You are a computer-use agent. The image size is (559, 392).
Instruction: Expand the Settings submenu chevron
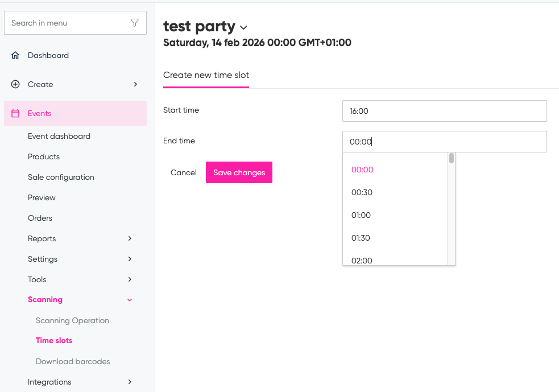(130, 259)
